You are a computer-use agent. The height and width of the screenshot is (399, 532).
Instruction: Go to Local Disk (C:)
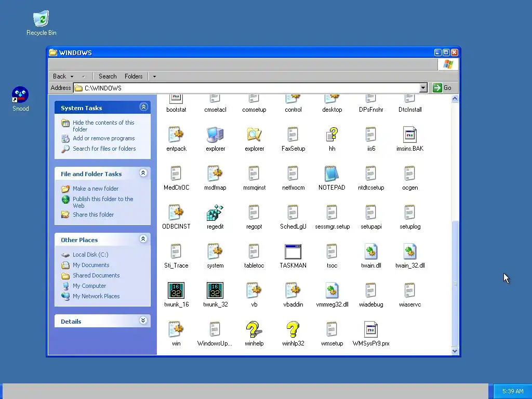coord(90,255)
